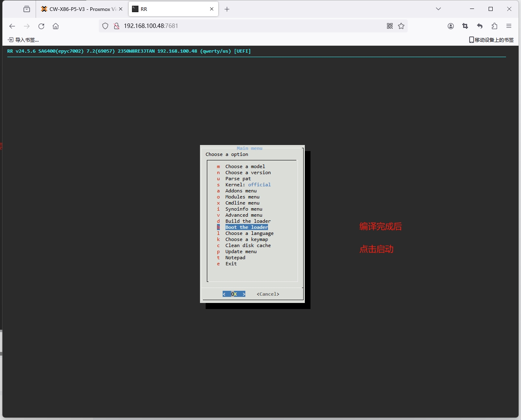
Task: Select 'Choose a keymap' option
Action: [x=247, y=239]
